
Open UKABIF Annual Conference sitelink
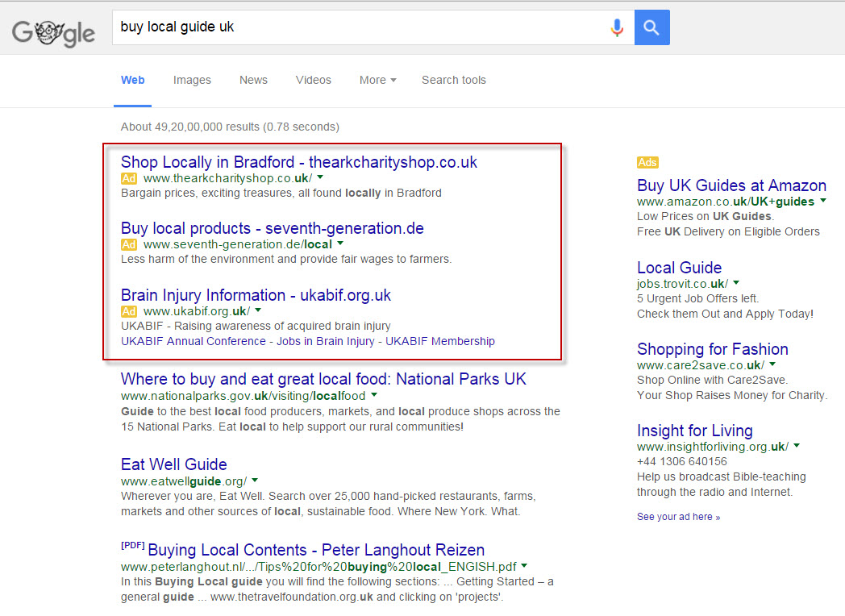(194, 341)
